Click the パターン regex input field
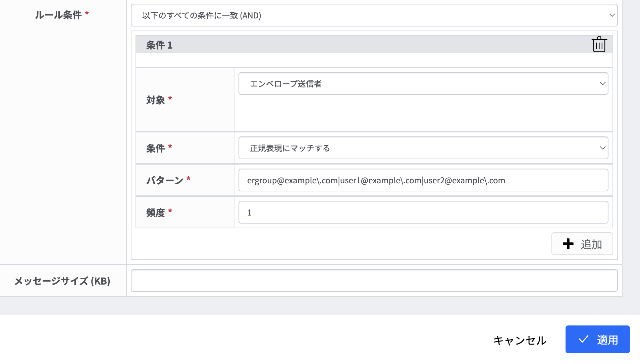 [423, 180]
